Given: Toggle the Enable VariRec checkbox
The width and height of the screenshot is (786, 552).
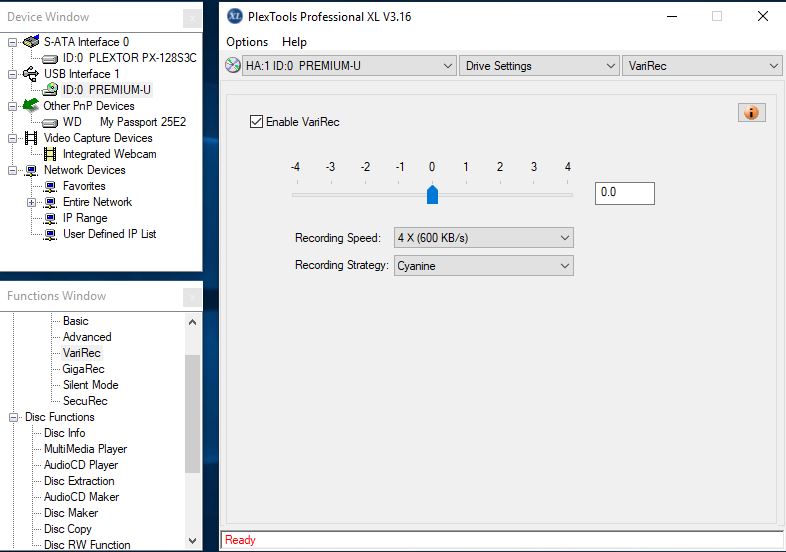Looking at the screenshot, I should pyautogui.click(x=256, y=121).
